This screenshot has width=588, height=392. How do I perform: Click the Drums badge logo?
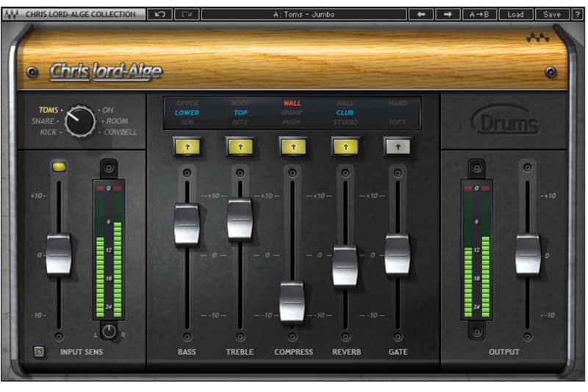[505, 120]
